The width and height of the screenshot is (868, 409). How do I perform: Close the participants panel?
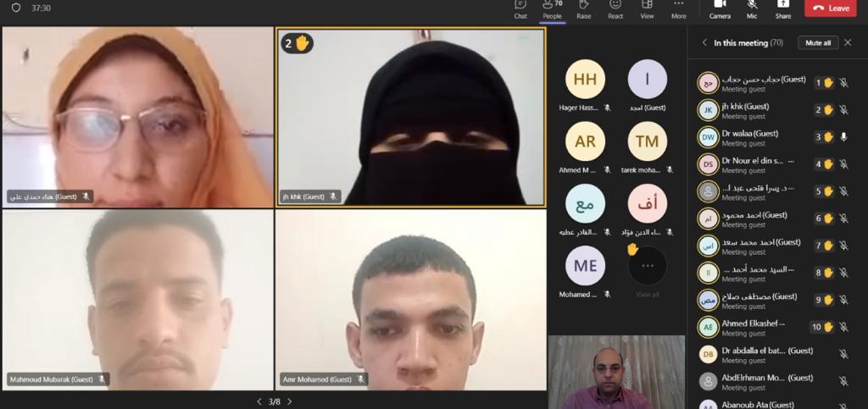pyautogui.click(x=848, y=42)
